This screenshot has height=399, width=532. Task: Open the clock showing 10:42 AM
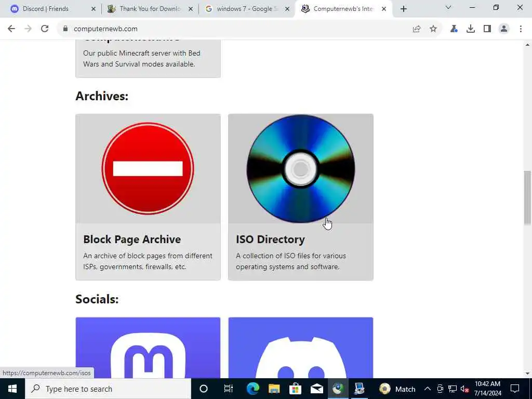[x=487, y=389]
